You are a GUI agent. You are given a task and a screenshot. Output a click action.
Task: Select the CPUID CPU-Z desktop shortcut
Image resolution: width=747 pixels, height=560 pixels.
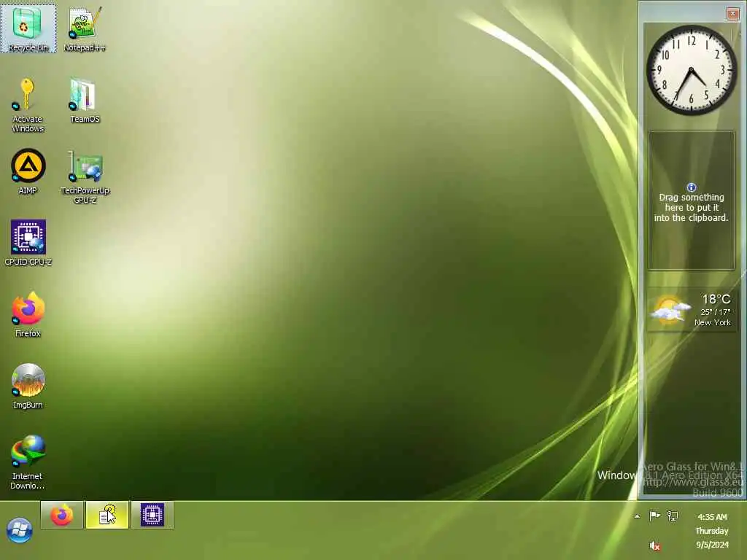[28, 243]
